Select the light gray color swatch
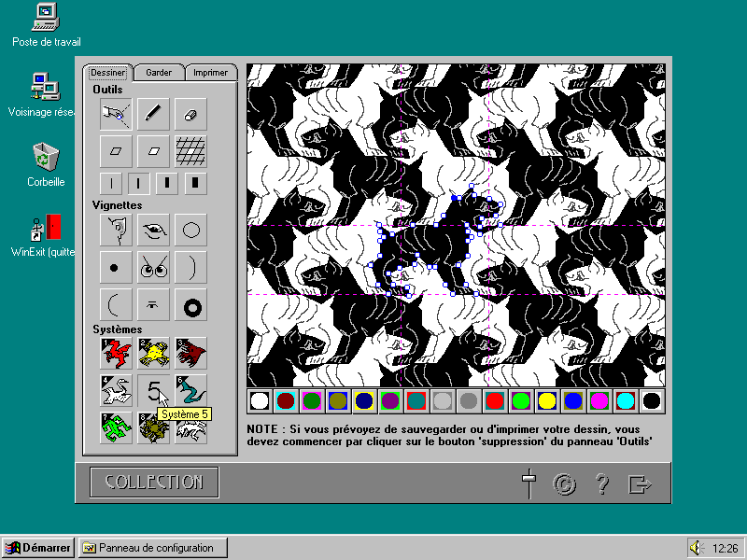This screenshot has width=747, height=560. [443, 401]
